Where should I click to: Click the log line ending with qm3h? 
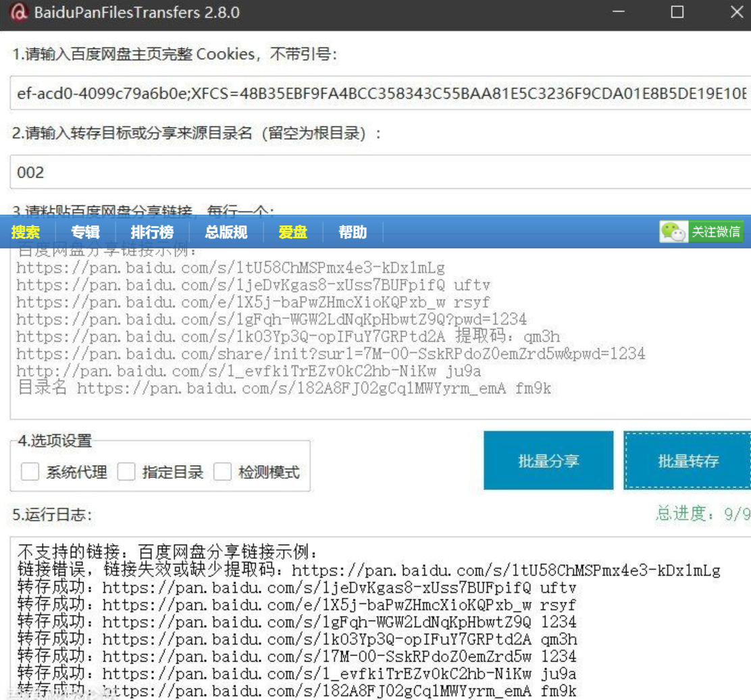coord(297,639)
